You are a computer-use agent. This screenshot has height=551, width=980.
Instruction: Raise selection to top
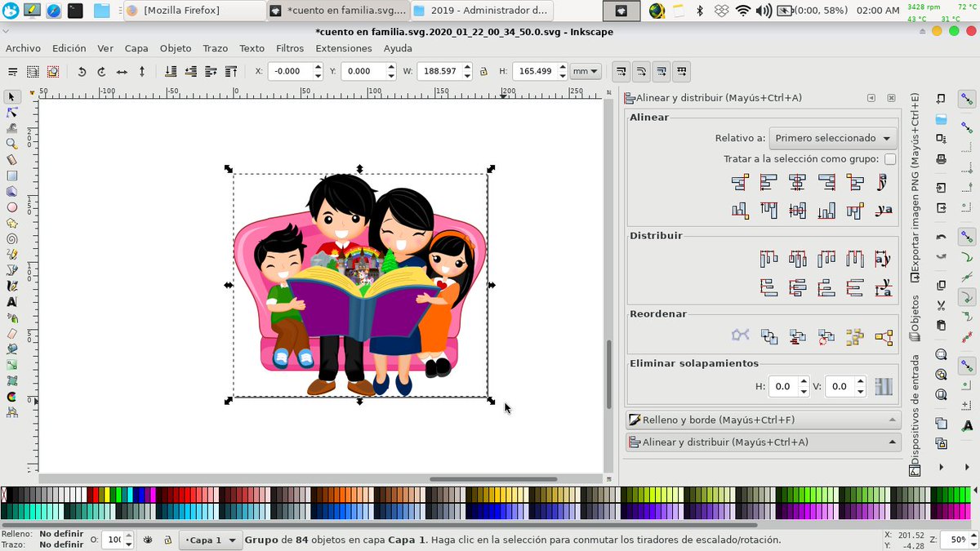pyautogui.click(x=231, y=72)
